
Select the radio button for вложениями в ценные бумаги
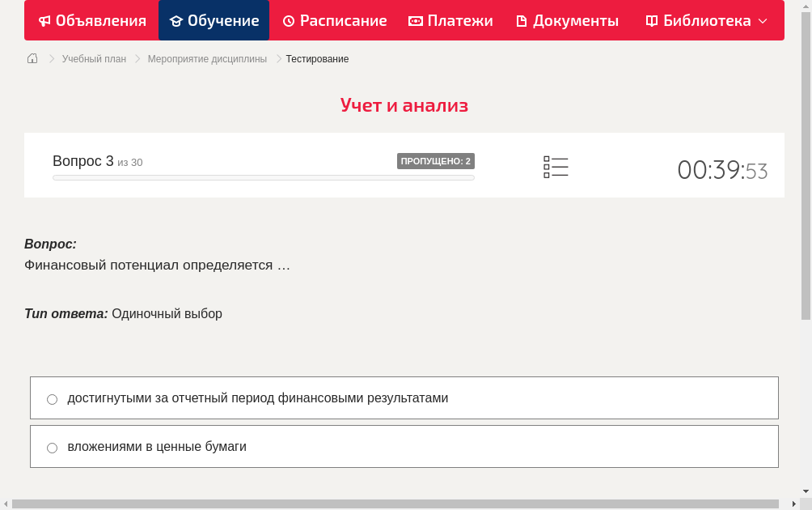[x=52, y=448]
